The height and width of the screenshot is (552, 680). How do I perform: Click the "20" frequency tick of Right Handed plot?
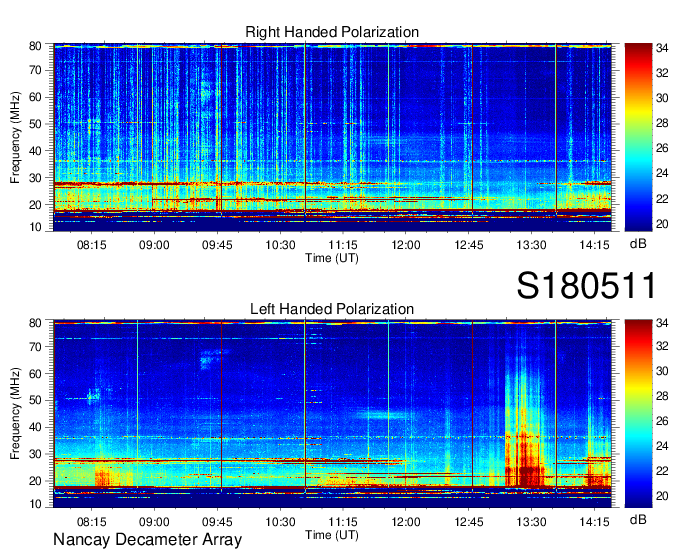tap(35, 205)
